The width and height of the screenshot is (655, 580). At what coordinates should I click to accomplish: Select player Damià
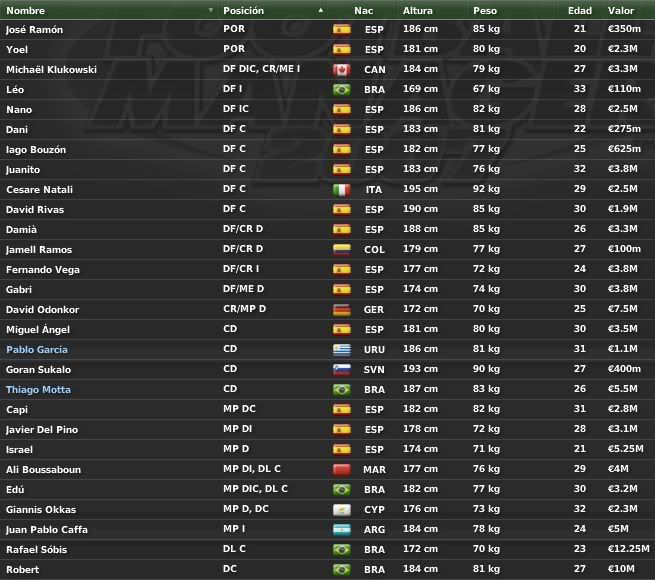[21, 229]
